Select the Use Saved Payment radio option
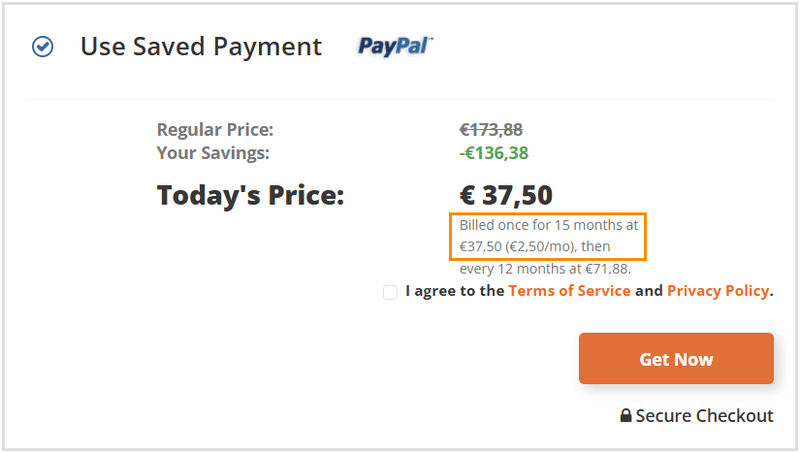Image resolution: width=800 pixels, height=453 pixels. [x=42, y=47]
